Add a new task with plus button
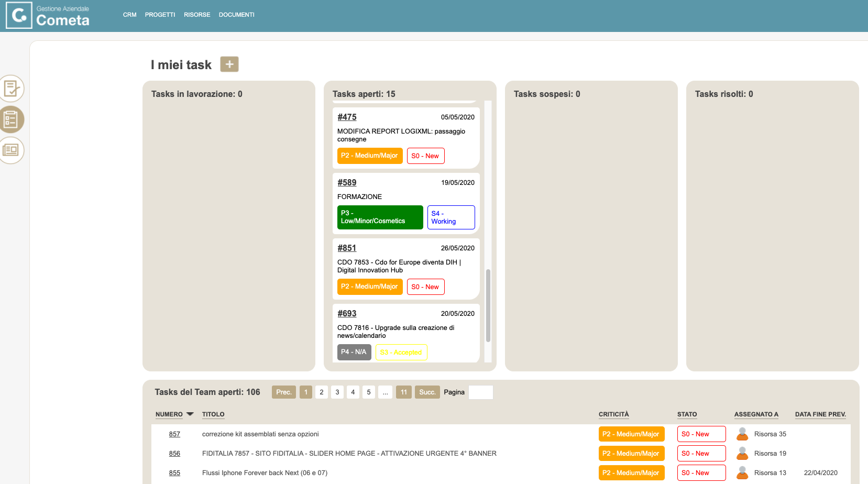868x484 pixels. click(229, 64)
